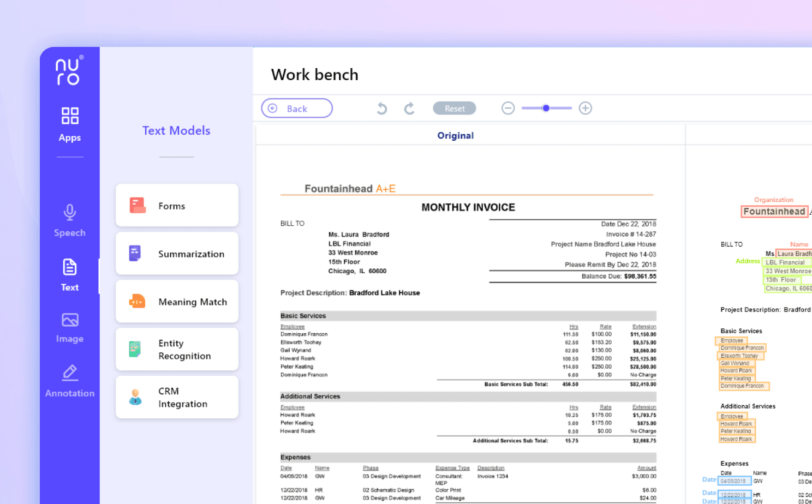This screenshot has width=812, height=504.
Task: Click the Summarization model icon
Action: [x=135, y=254]
